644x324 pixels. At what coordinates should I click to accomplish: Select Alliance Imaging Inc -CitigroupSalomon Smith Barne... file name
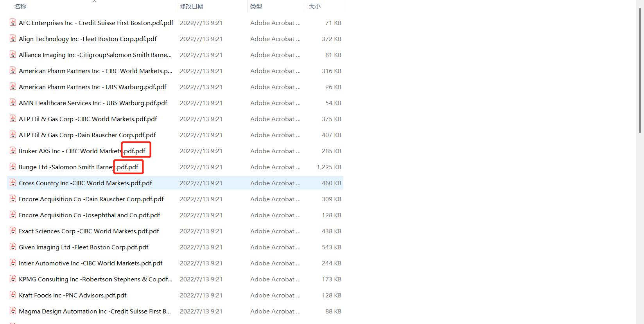click(x=95, y=55)
